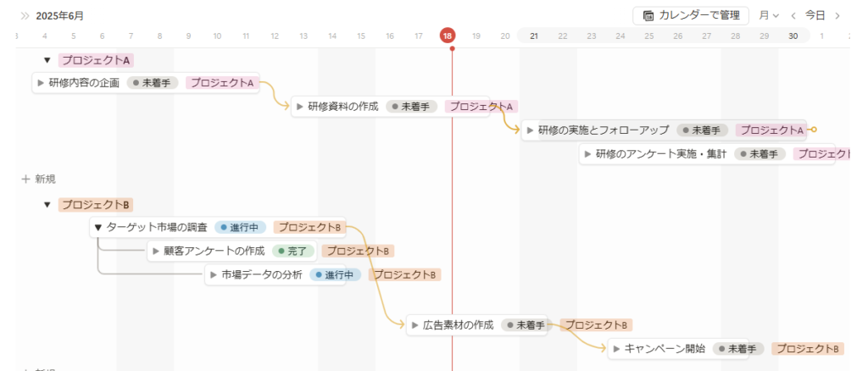Click dependency handle circle after 研修の実施とフォローアップ

click(x=813, y=130)
